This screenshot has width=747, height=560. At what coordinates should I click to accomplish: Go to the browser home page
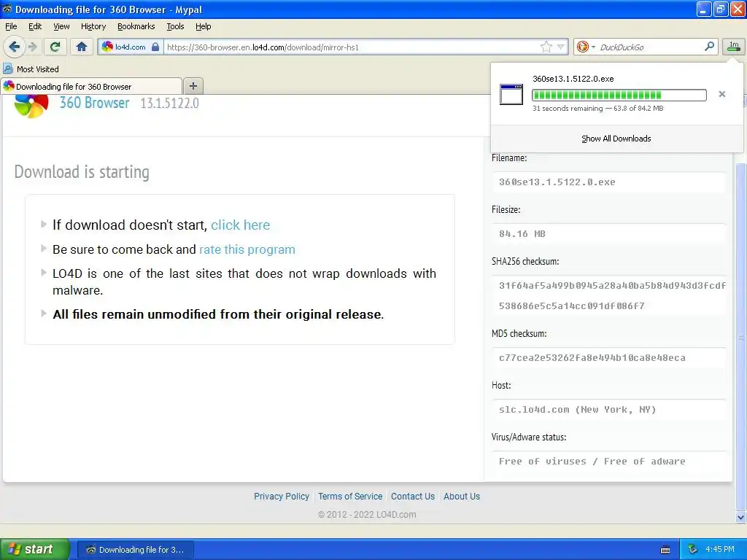(x=82, y=47)
